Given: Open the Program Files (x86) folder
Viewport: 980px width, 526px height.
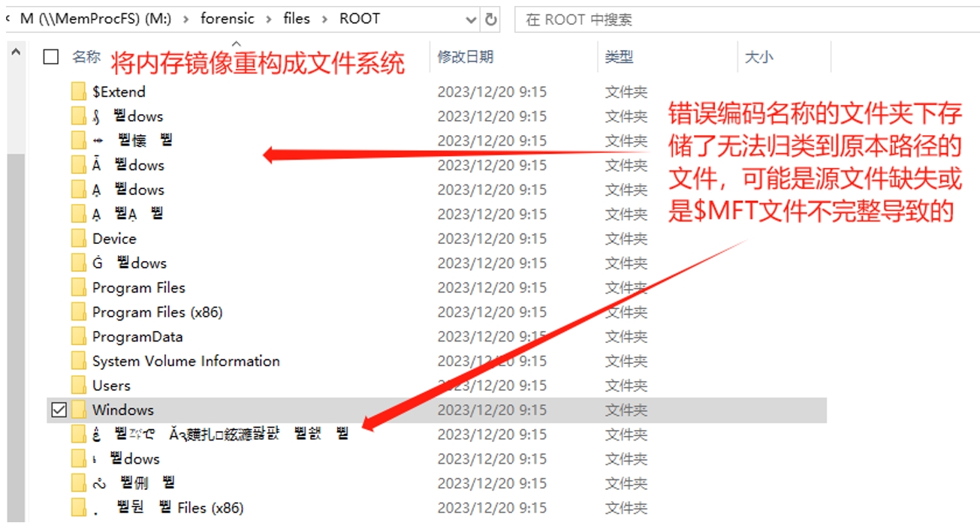Looking at the screenshot, I should [156, 311].
